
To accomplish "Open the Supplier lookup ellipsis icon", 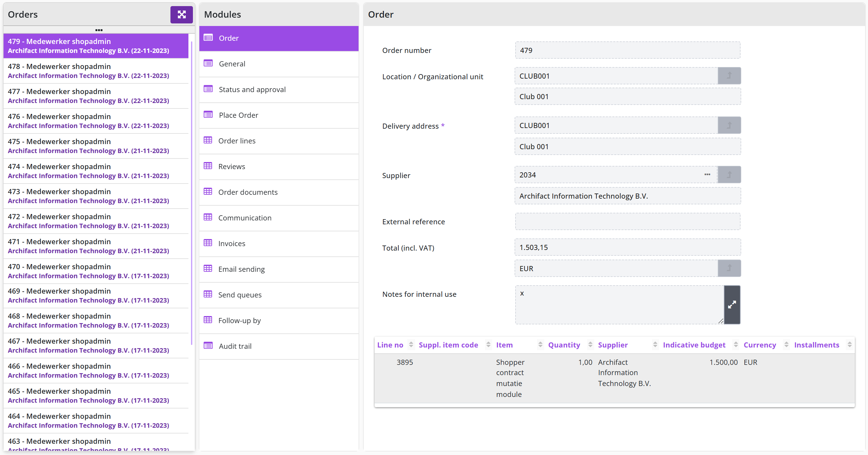I will point(707,175).
